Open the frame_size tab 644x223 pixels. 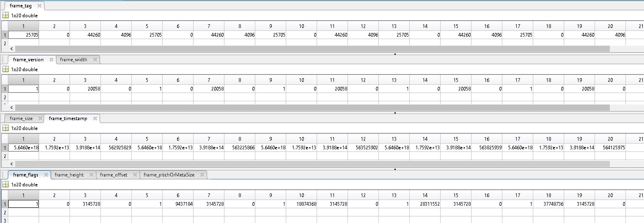tap(21, 118)
